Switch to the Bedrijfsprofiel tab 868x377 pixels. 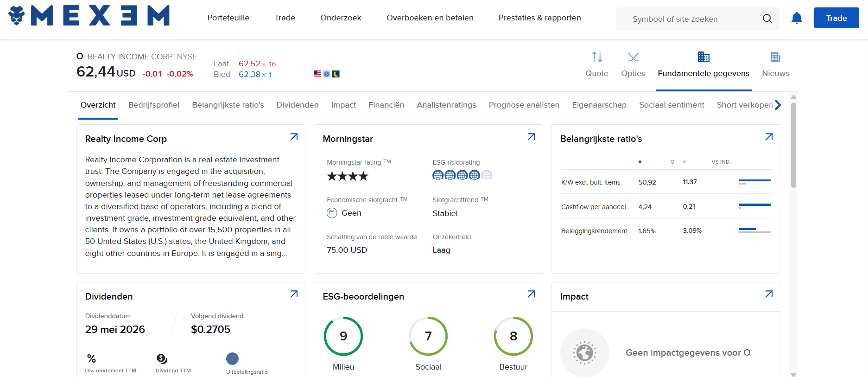(154, 105)
